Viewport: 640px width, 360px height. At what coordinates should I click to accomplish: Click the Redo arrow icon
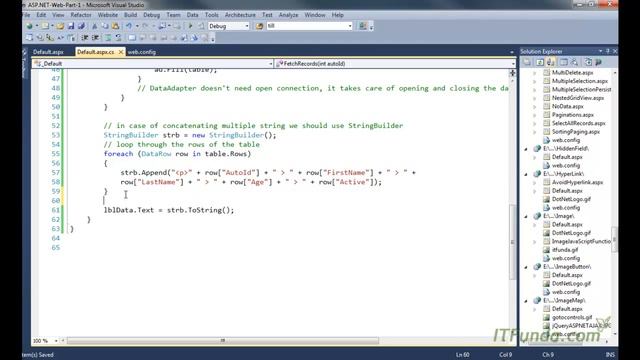coord(145,26)
